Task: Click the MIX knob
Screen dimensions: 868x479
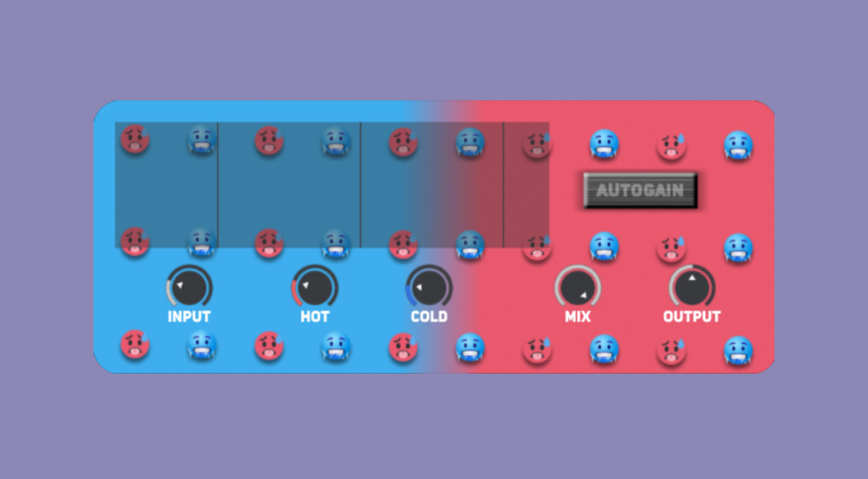Action: click(578, 287)
